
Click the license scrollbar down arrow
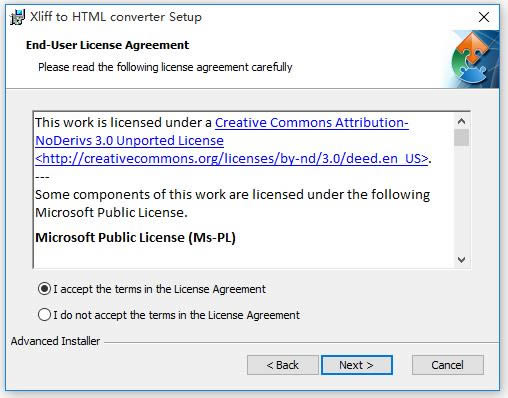(x=461, y=259)
